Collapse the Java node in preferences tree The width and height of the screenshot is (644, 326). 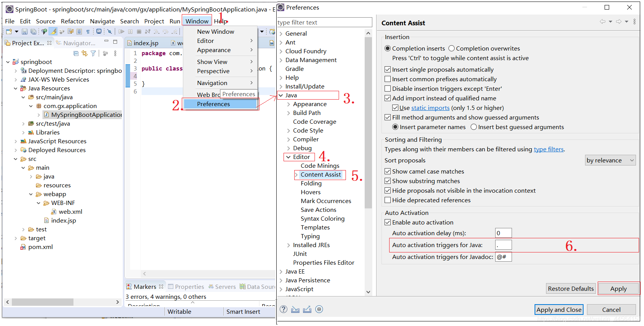(x=281, y=95)
